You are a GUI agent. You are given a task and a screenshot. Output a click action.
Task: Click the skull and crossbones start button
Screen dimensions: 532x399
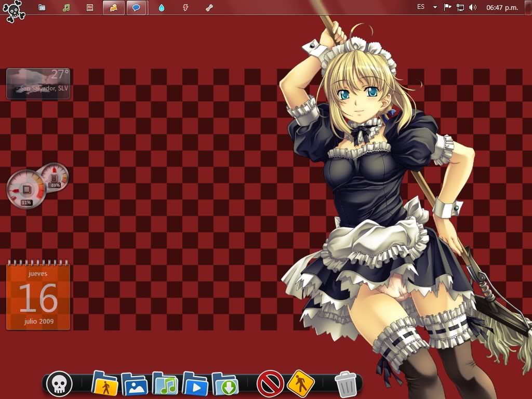coord(14,11)
